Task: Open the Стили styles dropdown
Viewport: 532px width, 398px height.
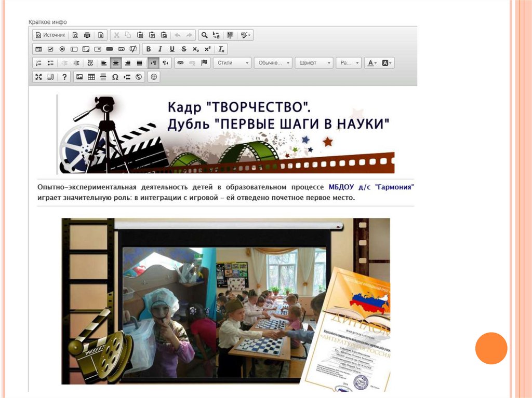Action: click(232, 63)
